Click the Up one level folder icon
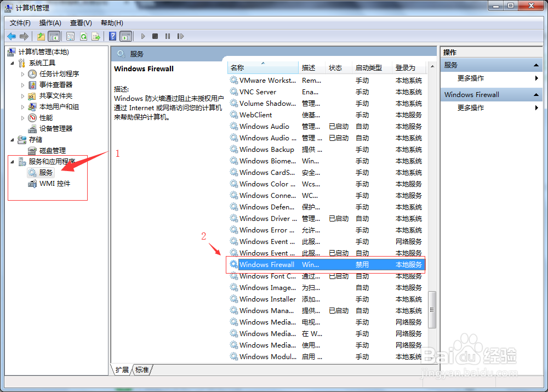The image size is (548, 392). 41,36
